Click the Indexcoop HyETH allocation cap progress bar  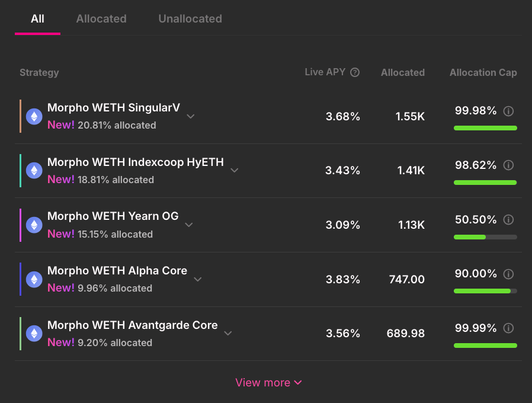click(x=485, y=183)
